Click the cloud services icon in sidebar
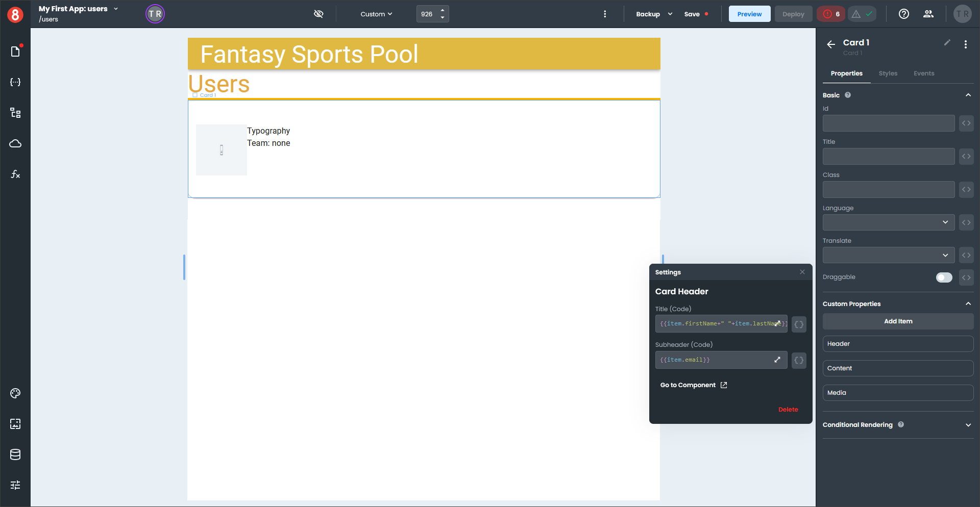 coord(15,143)
